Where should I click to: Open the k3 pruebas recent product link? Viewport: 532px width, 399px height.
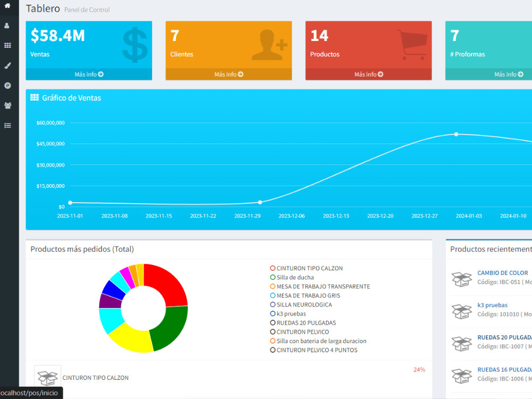(x=492, y=305)
